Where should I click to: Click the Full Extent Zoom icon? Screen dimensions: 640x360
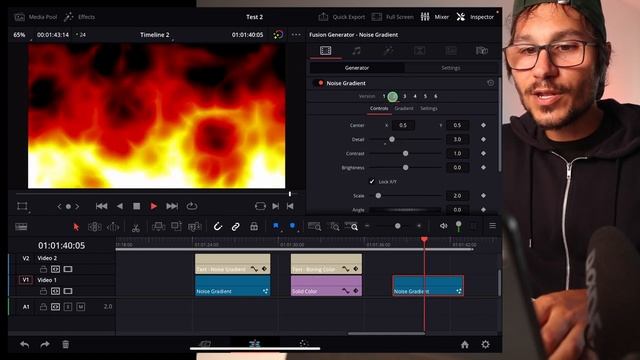click(314, 226)
